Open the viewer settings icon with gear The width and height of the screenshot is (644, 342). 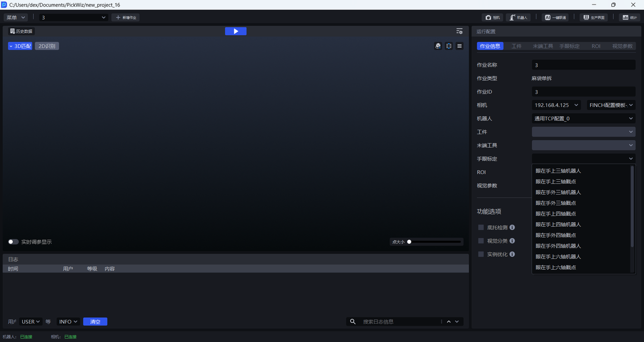pos(459,31)
